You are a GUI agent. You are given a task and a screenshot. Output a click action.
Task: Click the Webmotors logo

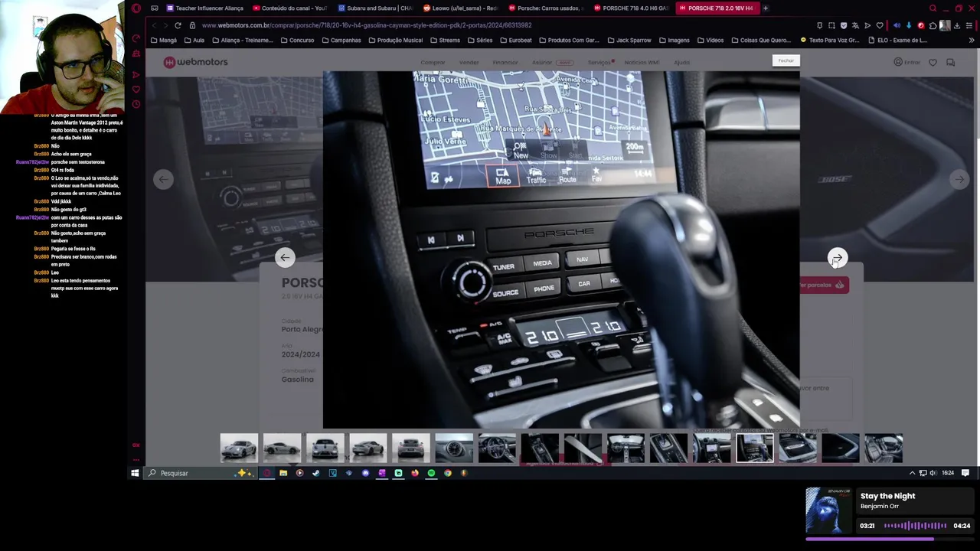(x=195, y=62)
